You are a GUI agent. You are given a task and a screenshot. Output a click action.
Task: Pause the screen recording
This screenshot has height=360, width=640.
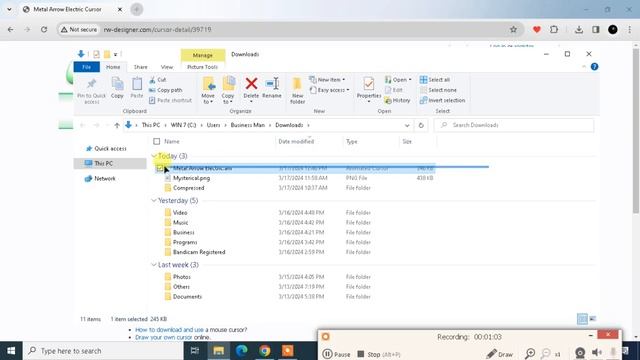[336, 354]
